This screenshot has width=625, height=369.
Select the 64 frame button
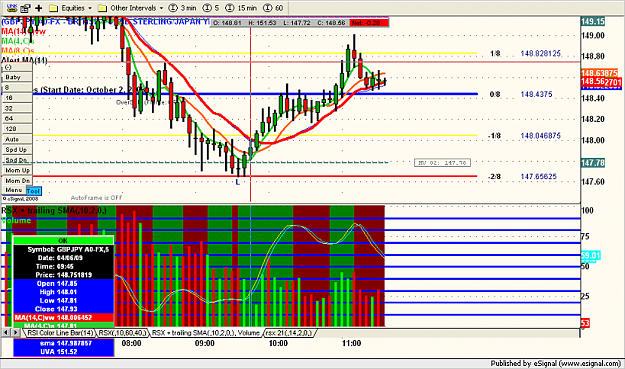point(17,118)
